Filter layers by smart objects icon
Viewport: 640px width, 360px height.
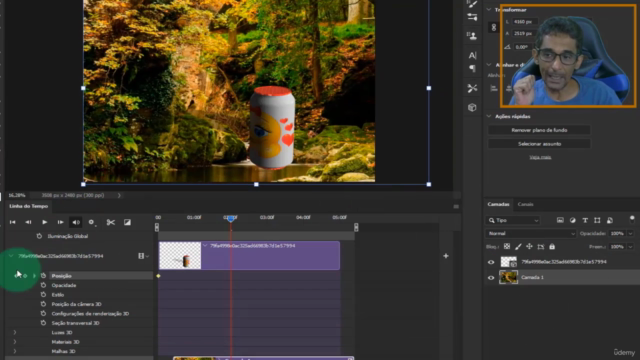[x=610, y=220]
